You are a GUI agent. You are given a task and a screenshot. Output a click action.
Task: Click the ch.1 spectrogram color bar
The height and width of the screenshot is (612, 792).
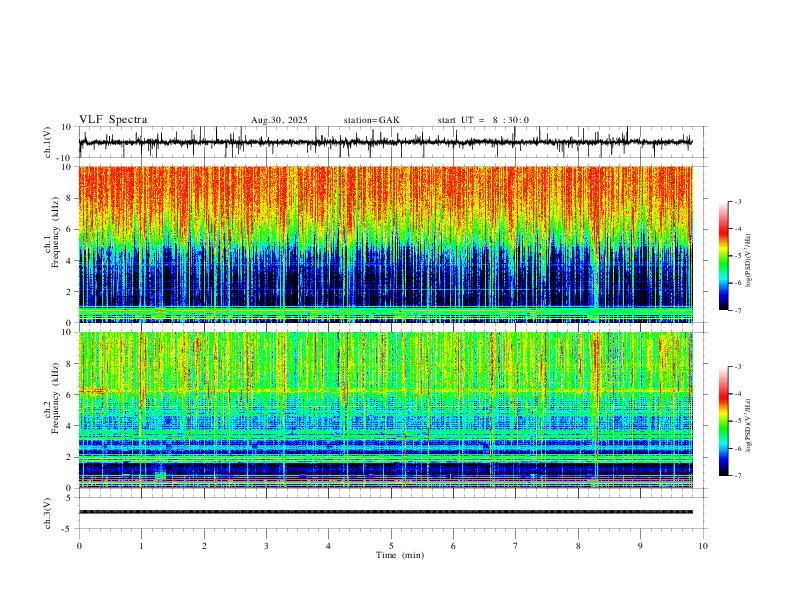[724, 256]
